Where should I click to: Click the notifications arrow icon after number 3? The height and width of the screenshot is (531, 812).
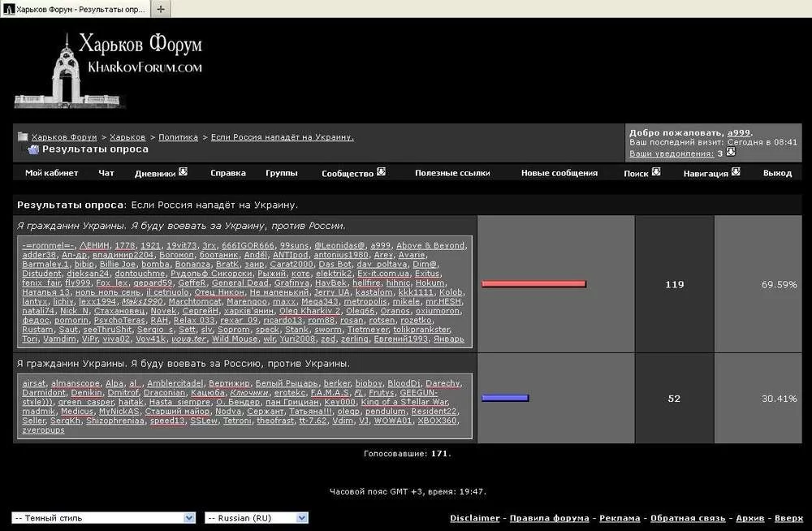[731, 153]
